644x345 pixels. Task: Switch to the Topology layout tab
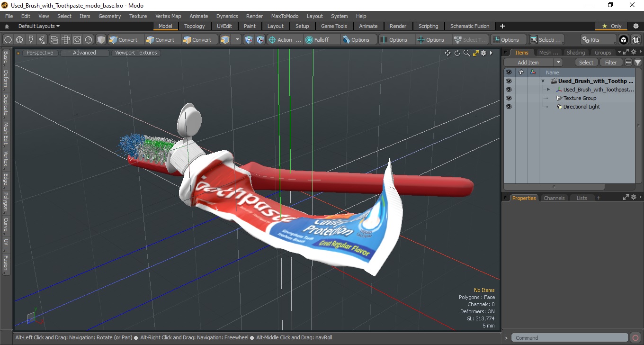click(x=195, y=26)
